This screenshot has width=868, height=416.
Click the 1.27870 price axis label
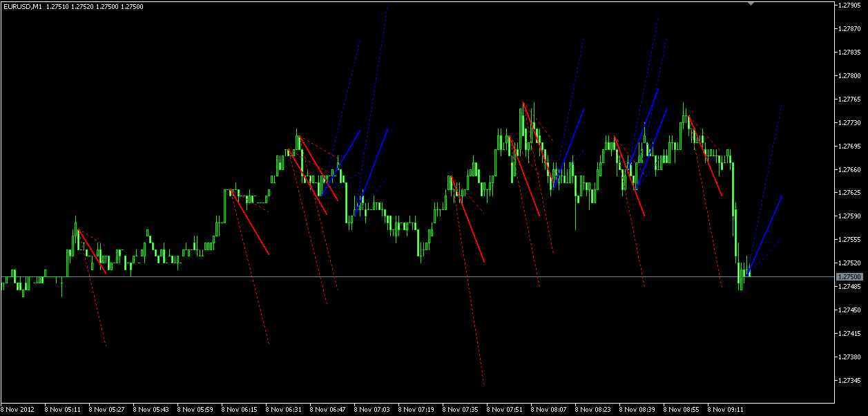849,29
